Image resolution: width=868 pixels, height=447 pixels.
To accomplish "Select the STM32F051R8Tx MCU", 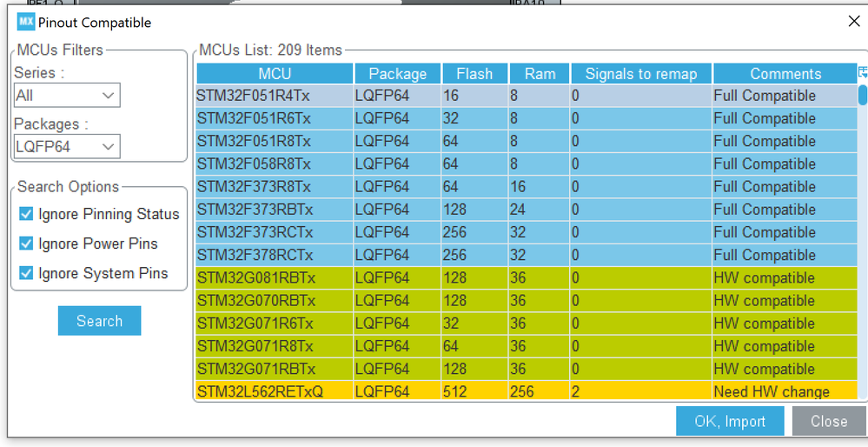I will (x=527, y=141).
